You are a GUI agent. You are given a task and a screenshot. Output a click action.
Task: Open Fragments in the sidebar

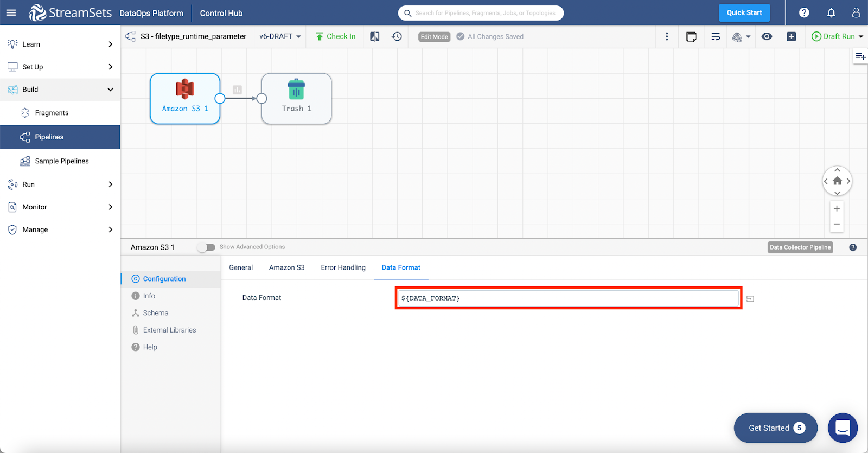click(60, 113)
